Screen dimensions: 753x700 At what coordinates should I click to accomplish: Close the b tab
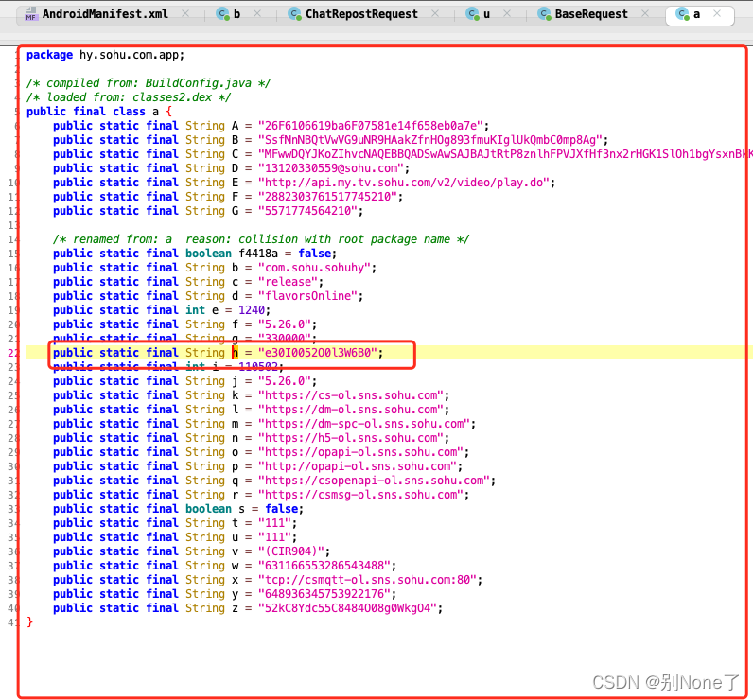click(257, 14)
